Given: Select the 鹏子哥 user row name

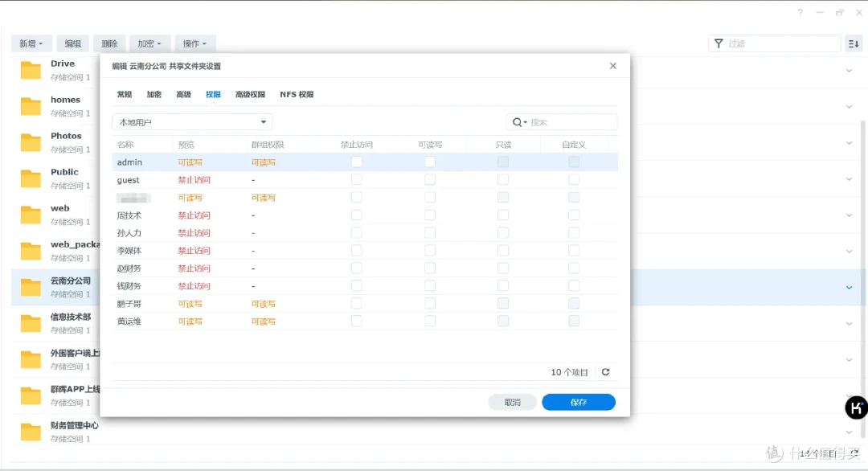Looking at the screenshot, I should pyautogui.click(x=129, y=304).
